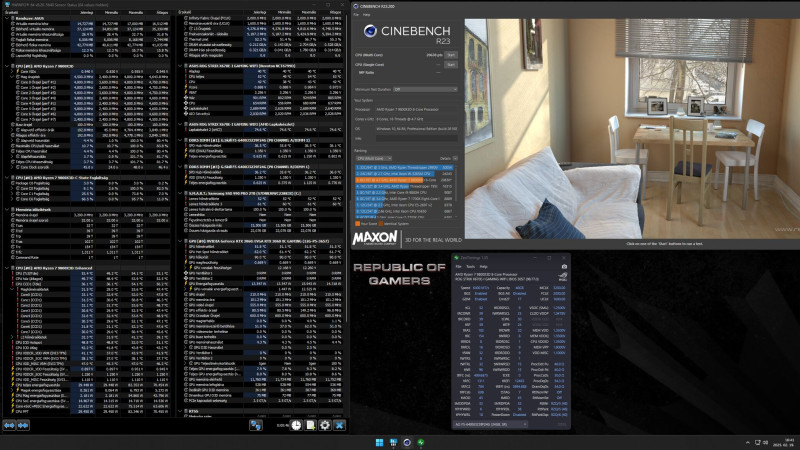The height and width of the screenshot is (450, 800).
Task: Collapse the C-State Foglaltság sensor section
Action: pos(7,178)
